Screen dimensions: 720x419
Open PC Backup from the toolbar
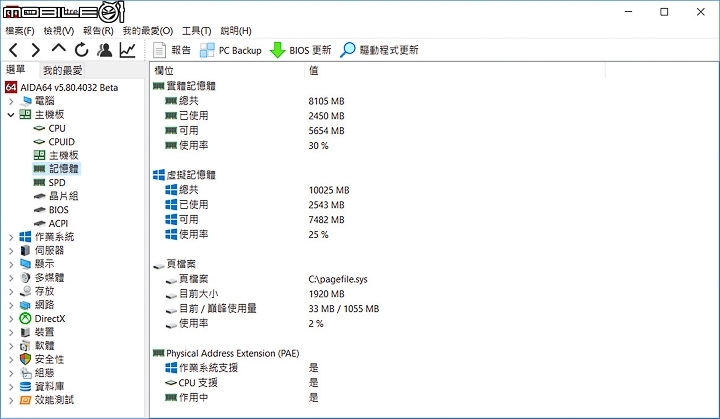click(x=231, y=50)
